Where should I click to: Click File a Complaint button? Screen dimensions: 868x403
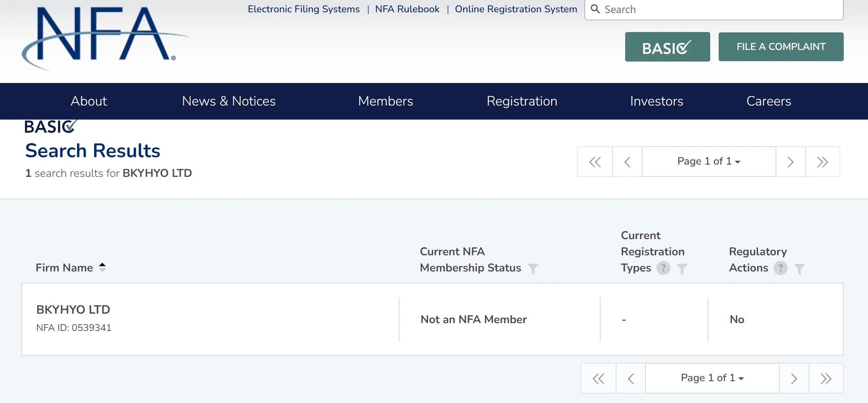pos(781,47)
